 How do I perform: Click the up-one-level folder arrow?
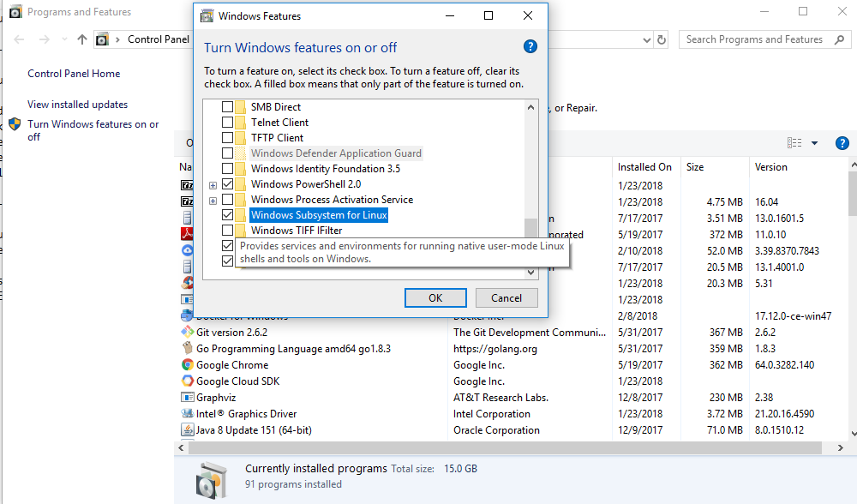pos(81,39)
